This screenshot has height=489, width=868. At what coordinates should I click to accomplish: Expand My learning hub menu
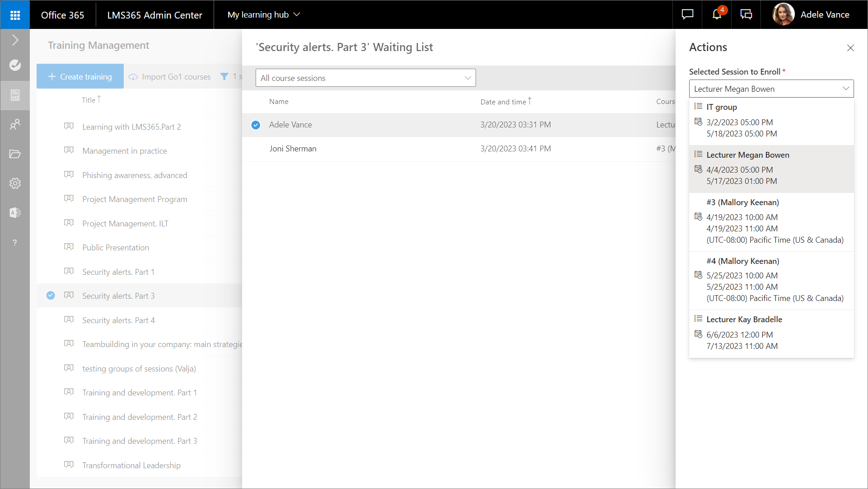click(264, 14)
